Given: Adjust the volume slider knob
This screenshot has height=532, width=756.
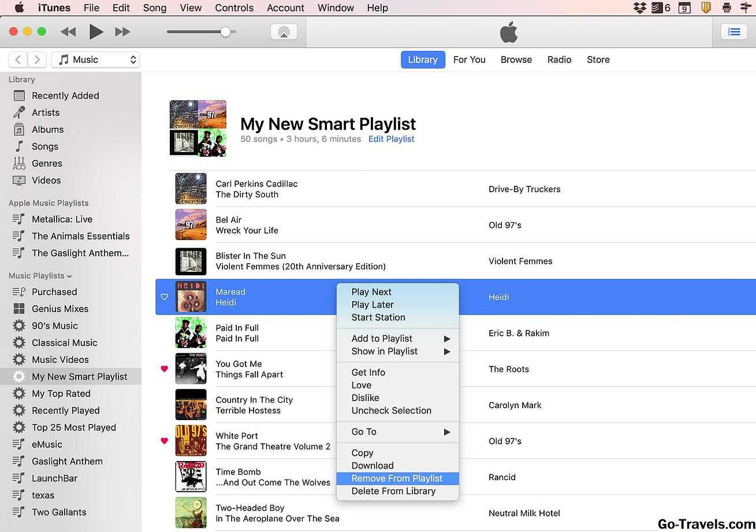Looking at the screenshot, I should (226, 32).
